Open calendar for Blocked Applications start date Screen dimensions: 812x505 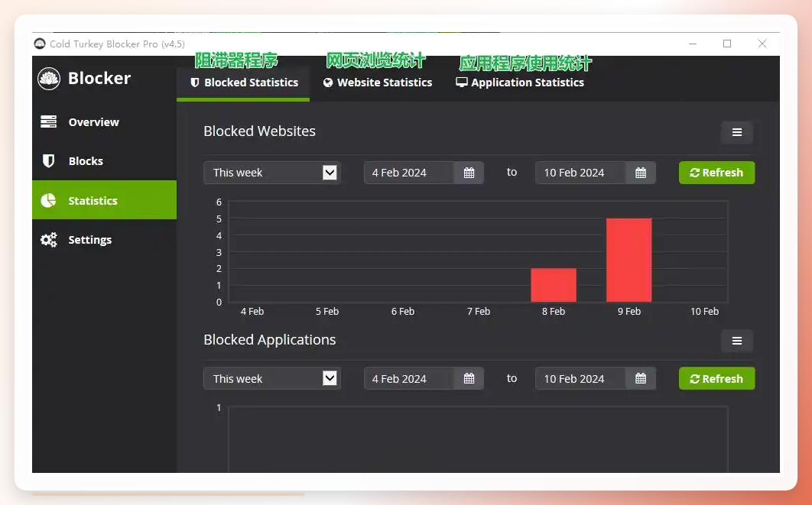[x=469, y=379]
